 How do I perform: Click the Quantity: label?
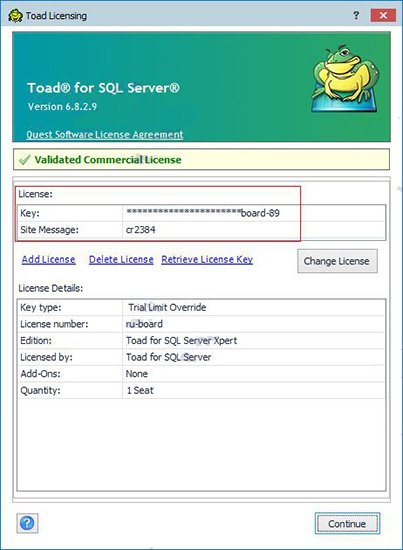[x=40, y=390]
